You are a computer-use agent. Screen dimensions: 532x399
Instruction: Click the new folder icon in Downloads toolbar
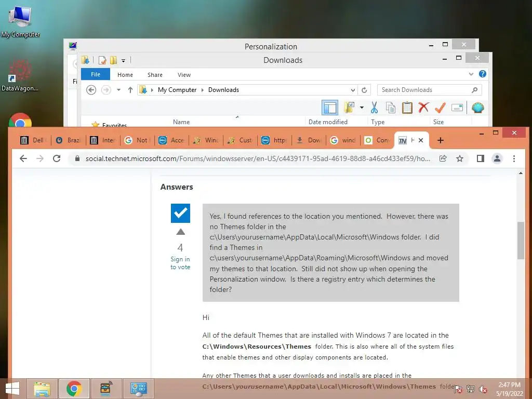click(349, 108)
